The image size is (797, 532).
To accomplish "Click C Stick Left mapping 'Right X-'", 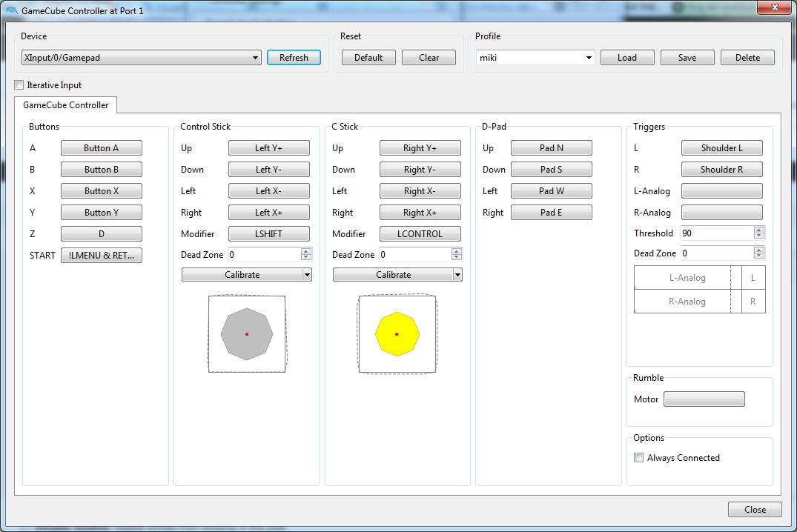I will pos(420,191).
